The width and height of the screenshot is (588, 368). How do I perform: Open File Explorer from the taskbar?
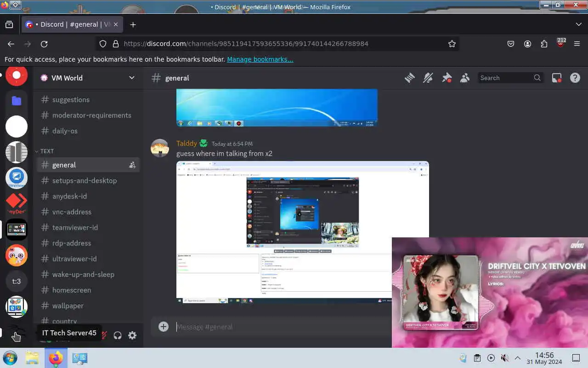(x=32, y=358)
